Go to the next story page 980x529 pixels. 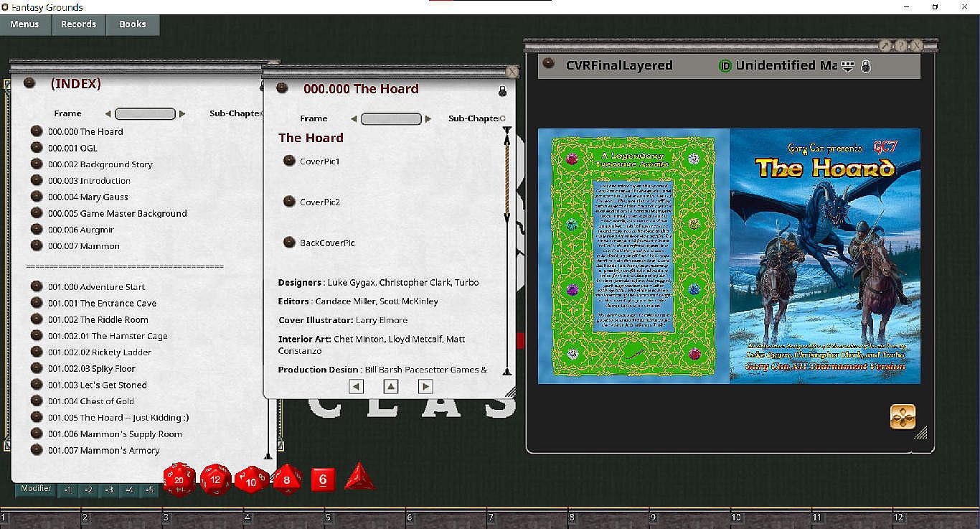coord(425,386)
